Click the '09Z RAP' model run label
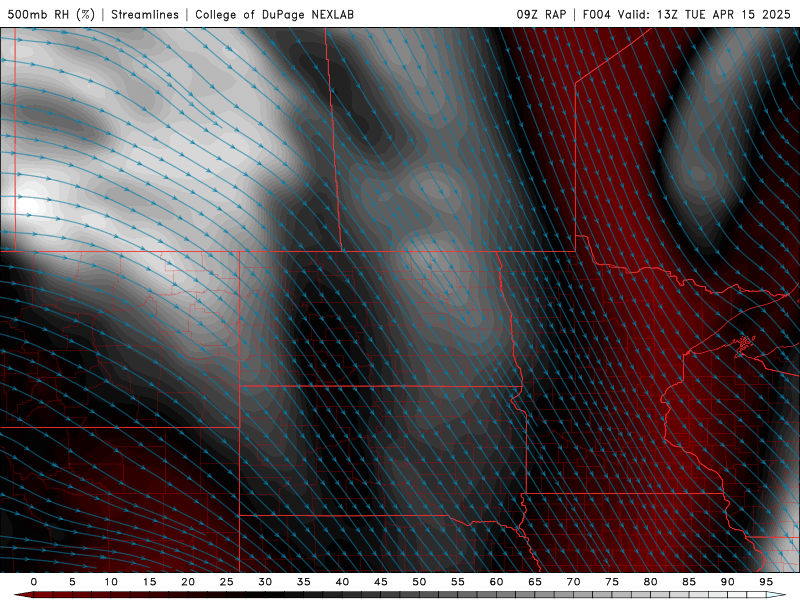Viewport: 800px width, 600px height. coord(541,14)
